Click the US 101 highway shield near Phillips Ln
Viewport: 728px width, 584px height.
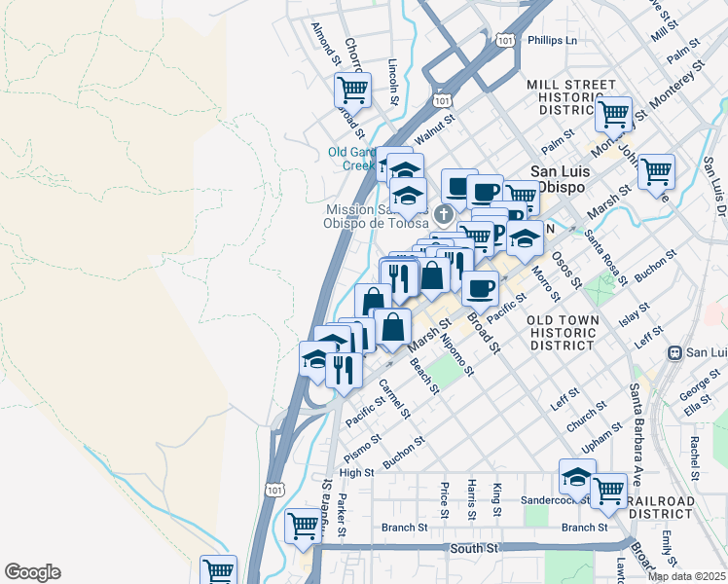pyautogui.click(x=503, y=40)
